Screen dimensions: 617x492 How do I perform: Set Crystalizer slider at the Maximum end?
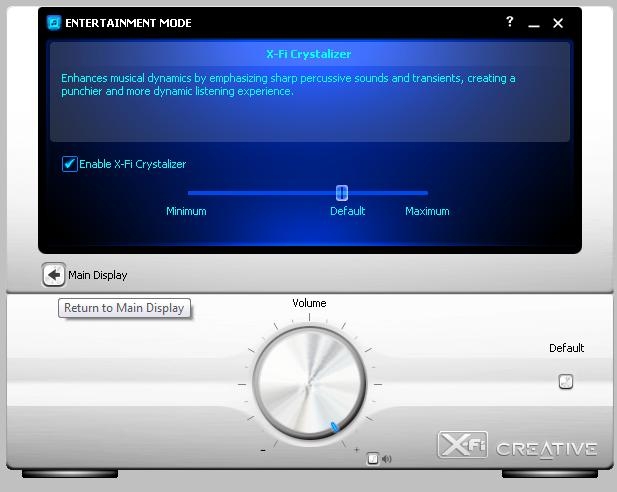[426, 193]
